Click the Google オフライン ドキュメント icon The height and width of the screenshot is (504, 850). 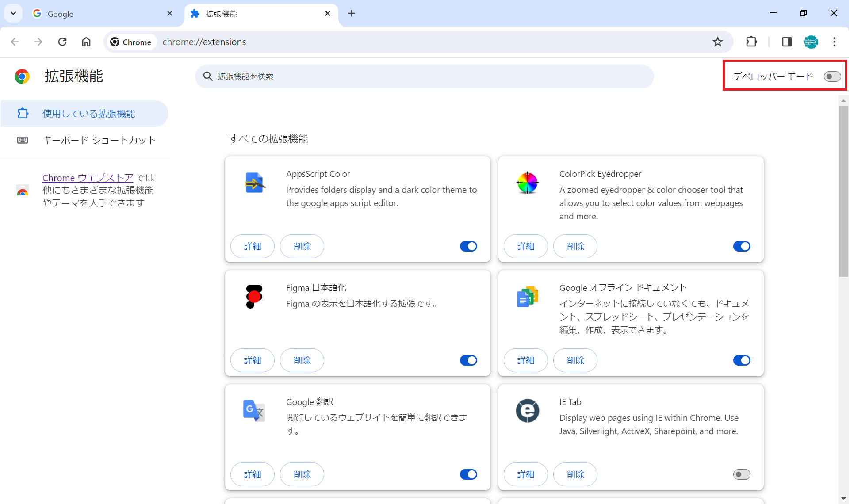click(527, 297)
